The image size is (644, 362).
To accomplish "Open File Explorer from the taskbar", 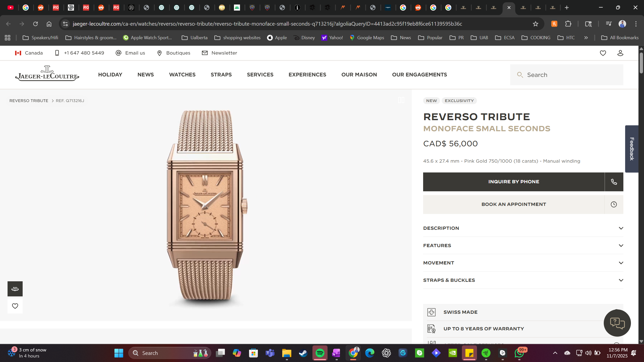I will [287, 353].
